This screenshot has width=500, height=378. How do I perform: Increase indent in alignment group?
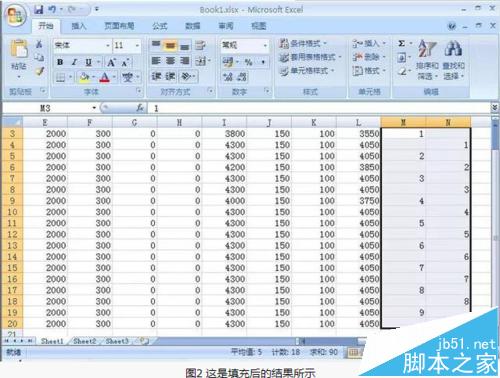[x=170, y=76]
